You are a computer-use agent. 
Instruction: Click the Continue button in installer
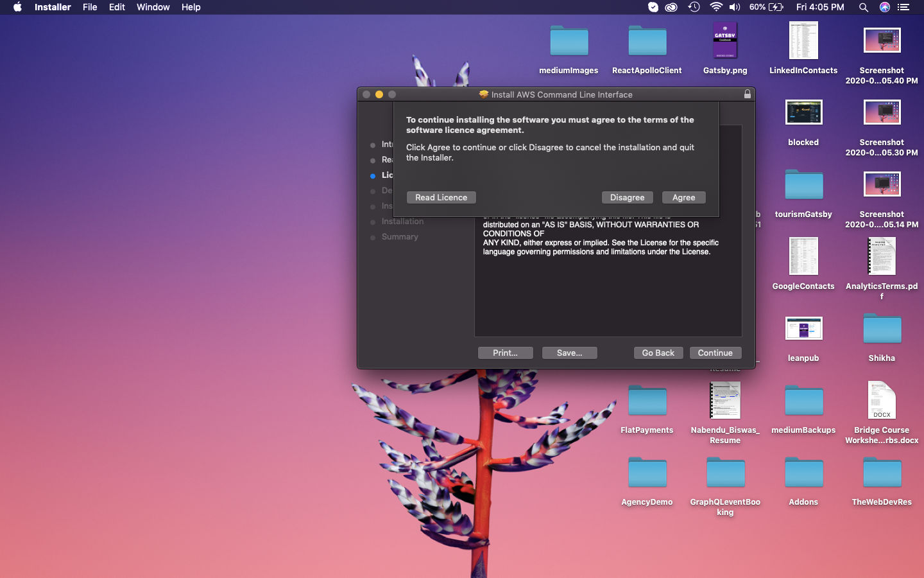click(715, 353)
